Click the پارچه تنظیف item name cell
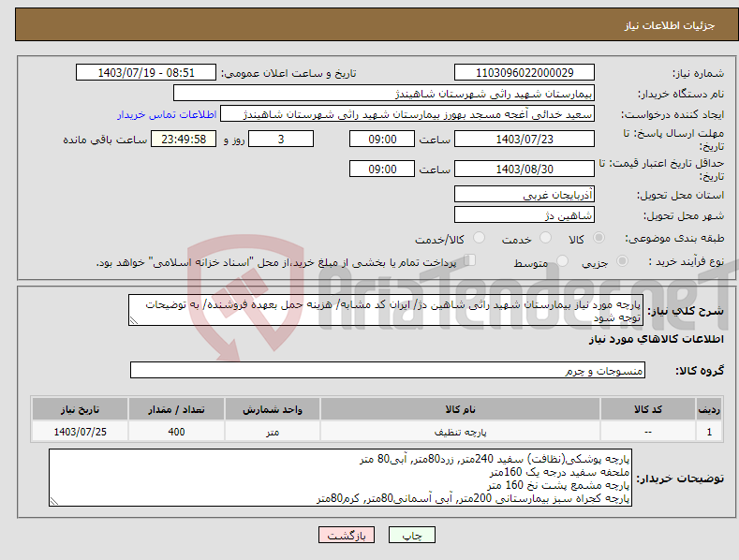739x560 pixels. click(460, 432)
